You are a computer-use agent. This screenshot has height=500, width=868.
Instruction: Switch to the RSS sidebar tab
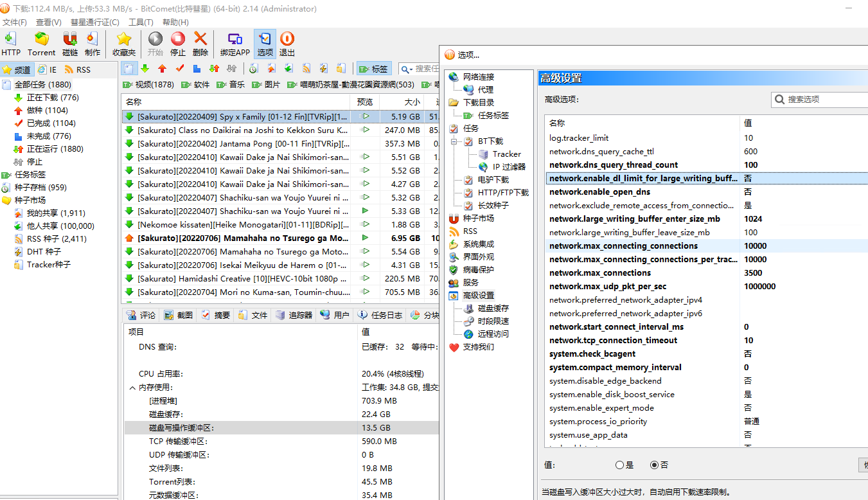pos(77,69)
